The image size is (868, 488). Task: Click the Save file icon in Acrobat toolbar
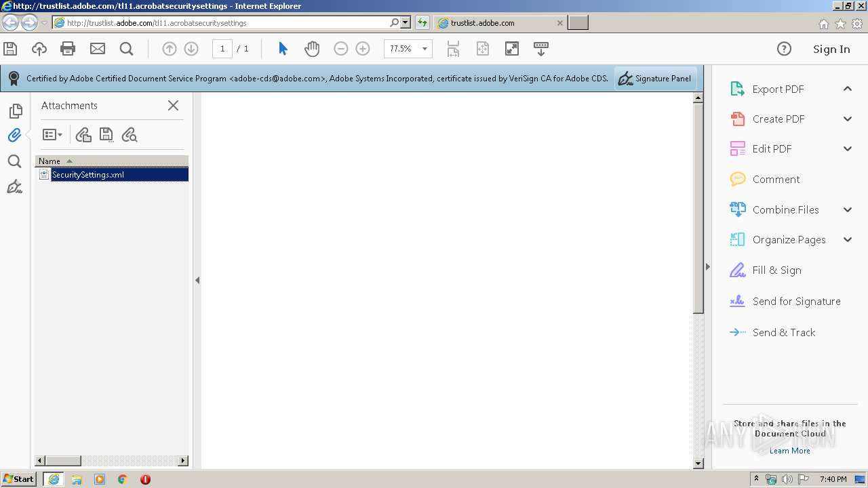click(10, 49)
